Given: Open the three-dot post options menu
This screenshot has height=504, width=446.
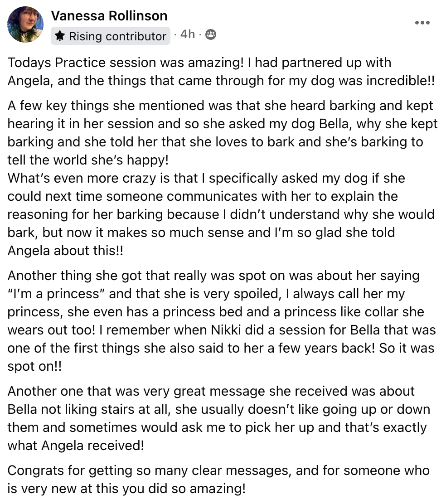Looking at the screenshot, I should (x=422, y=23).
